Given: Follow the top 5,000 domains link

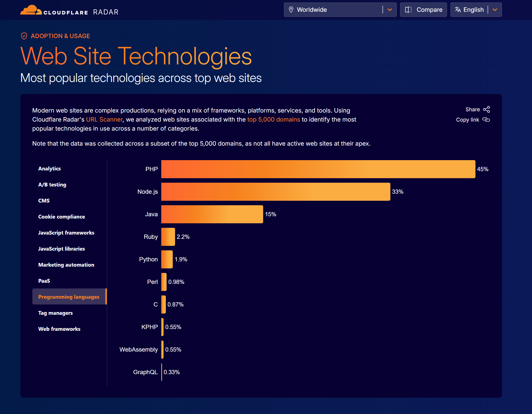Looking at the screenshot, I should coord(273,120).
